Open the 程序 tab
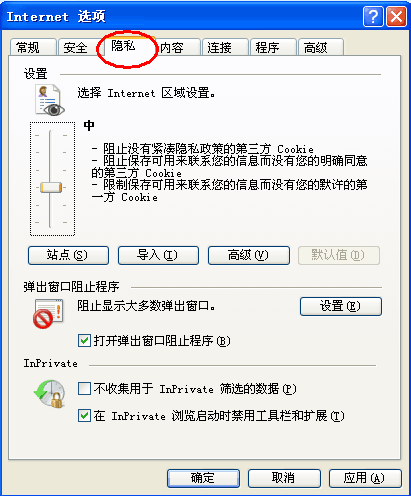Image resolution: width=411 pixels, height=496 pixels. 273,47
